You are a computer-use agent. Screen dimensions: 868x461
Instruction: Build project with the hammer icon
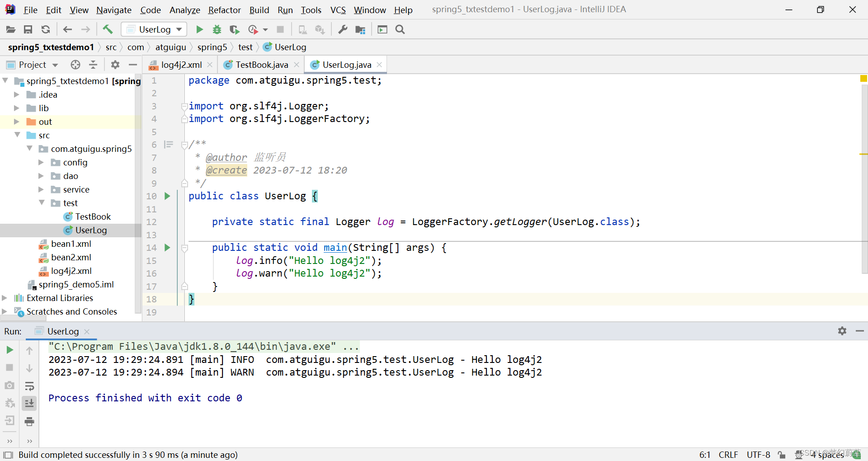(108, 29)
